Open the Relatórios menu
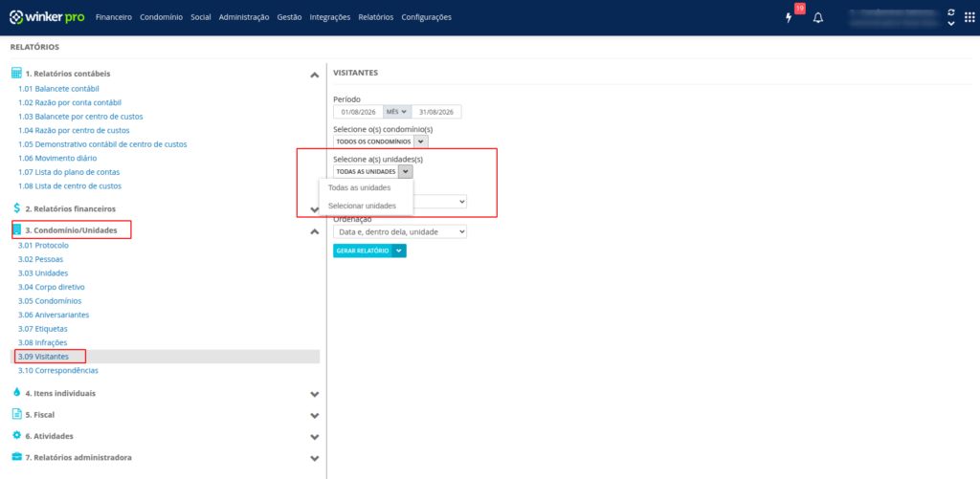The image size is (980, 479). (x=375, y=17)
